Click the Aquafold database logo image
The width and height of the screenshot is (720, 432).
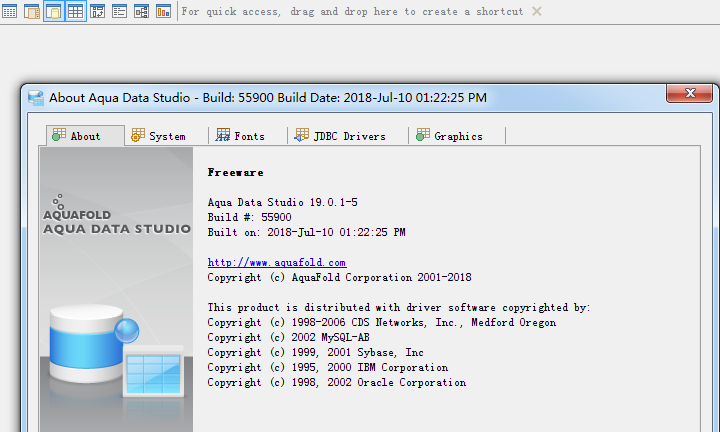point(117,290)
